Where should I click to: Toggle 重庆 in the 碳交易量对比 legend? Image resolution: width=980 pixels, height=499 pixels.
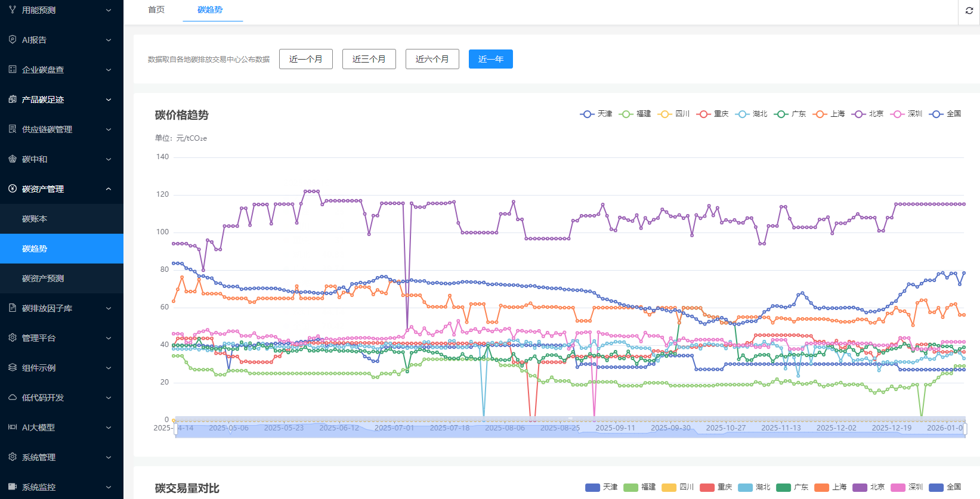[716, 487]
